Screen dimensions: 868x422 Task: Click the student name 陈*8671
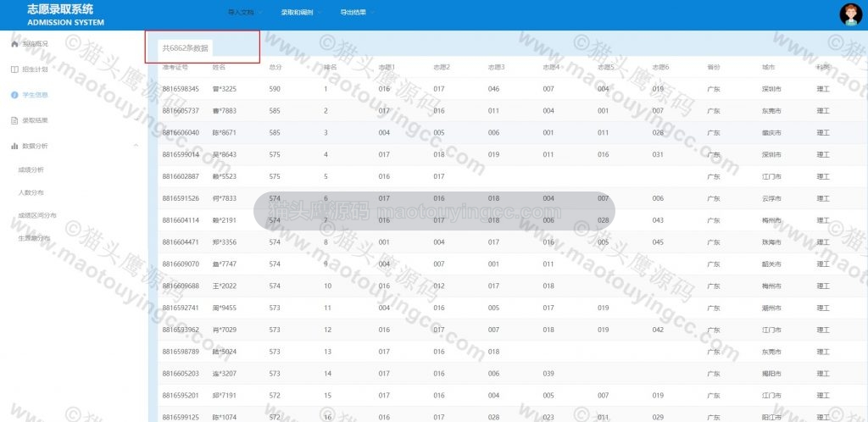pos(224,133)
